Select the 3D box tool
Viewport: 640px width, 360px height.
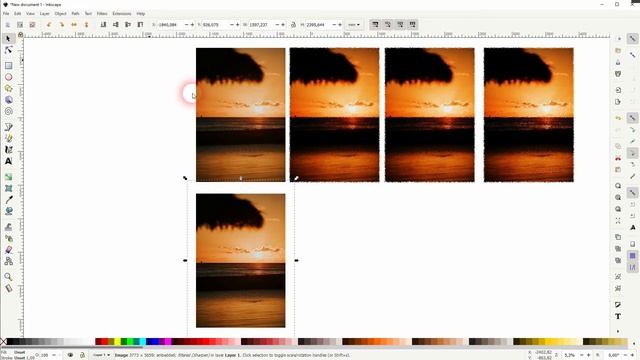[8, 100]
